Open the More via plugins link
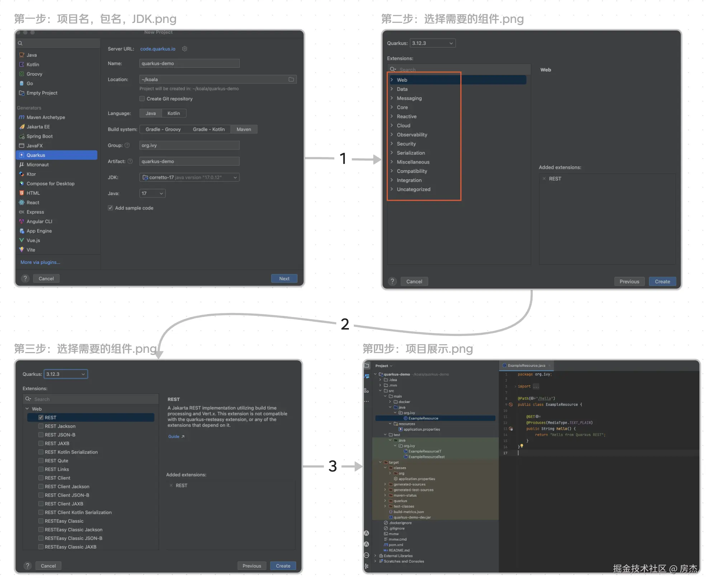The height and width of the screenshot is (588, 712). tap(40, 262)
